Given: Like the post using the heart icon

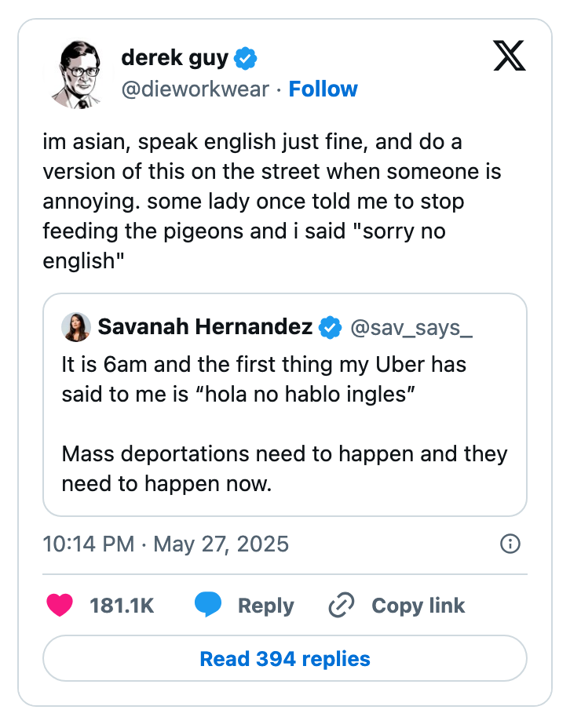Looking at the screenshot, I should pyautogui.click(x=60, y=606).
